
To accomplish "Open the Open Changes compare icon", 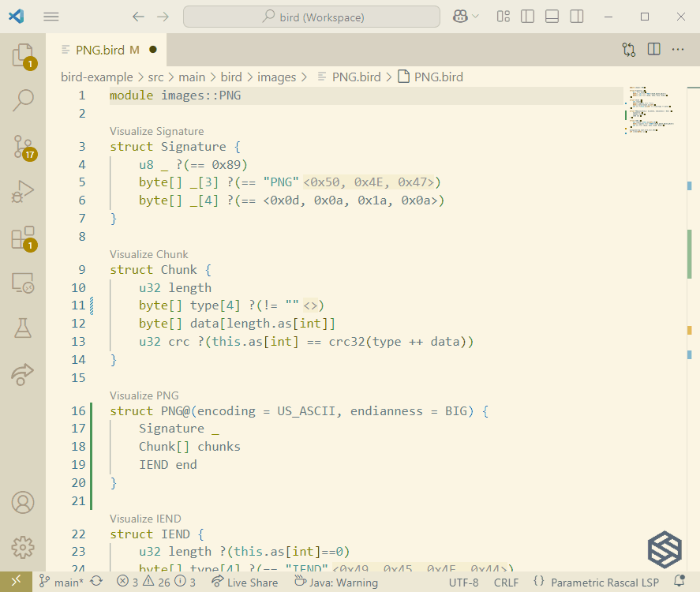I will pos(629,49).
